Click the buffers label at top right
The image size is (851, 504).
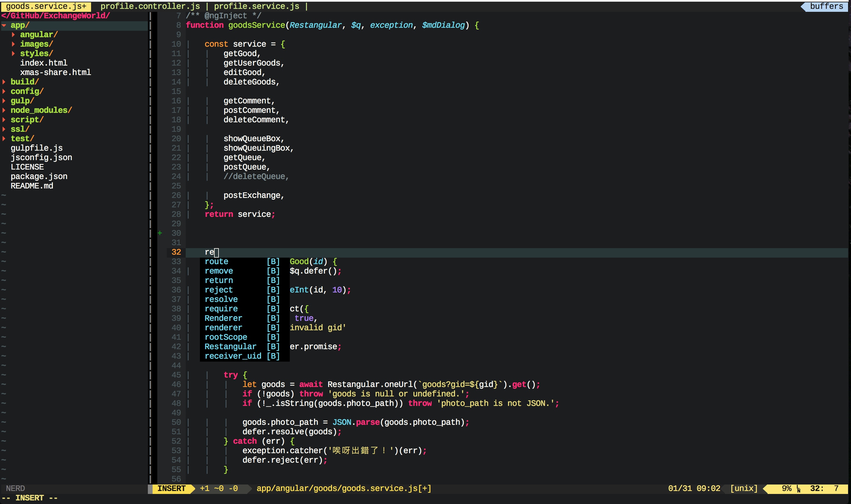(826, 6)
